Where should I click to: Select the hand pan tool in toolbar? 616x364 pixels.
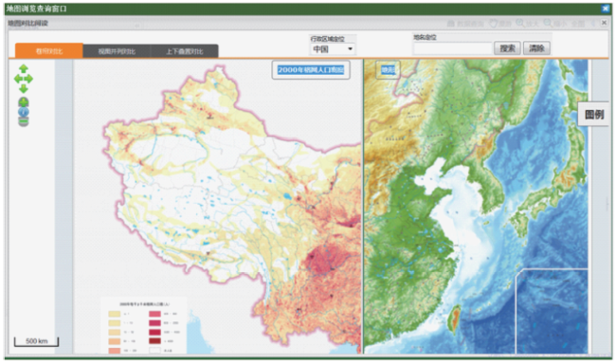[499, 24]
